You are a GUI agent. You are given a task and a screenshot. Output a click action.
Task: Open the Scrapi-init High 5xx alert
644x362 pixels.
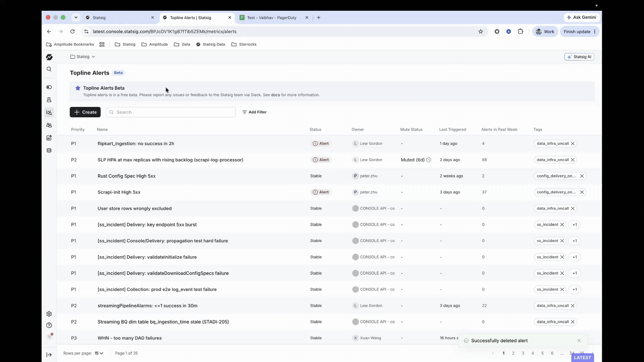click(x=119, y=192)
